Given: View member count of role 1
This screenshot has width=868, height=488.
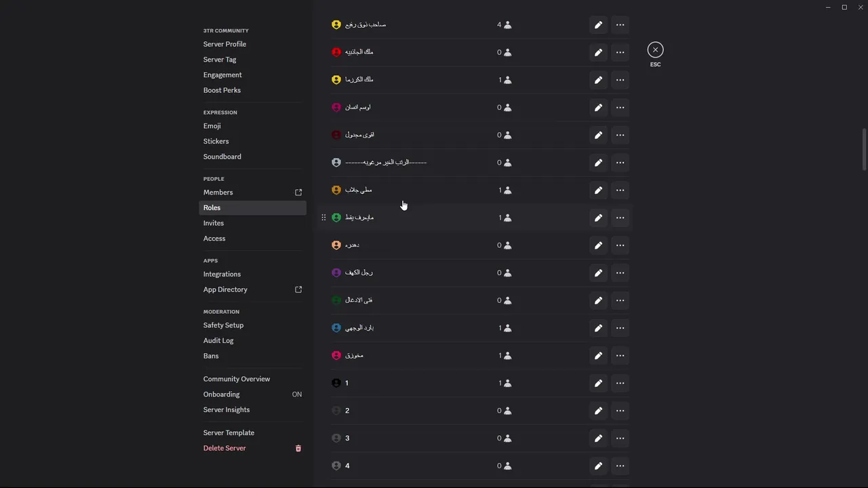Looking at the screenshot, I should 505,383.
